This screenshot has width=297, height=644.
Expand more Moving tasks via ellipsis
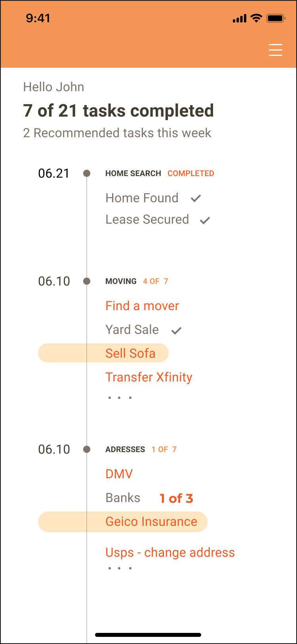pos(120,397)
